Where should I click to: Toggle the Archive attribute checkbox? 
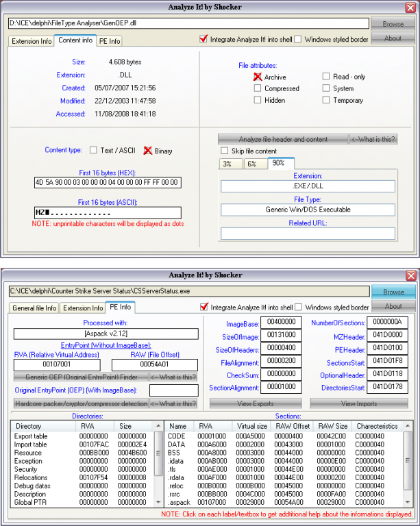(258, 77)
